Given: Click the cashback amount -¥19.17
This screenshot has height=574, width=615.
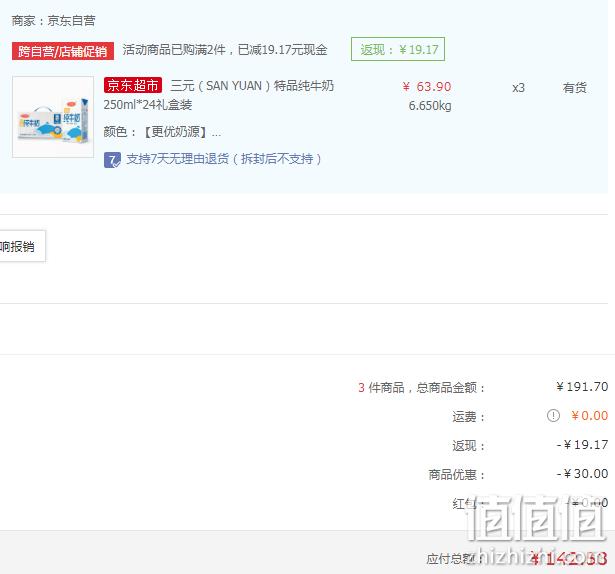Looking at the screenshot, I should tap(582, 445).
